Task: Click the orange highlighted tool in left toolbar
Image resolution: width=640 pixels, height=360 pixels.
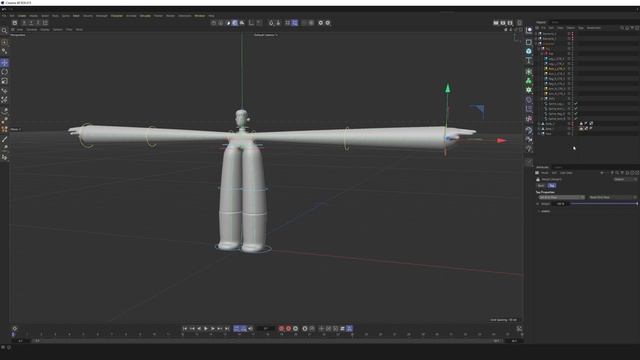Action: click(4, 129)
